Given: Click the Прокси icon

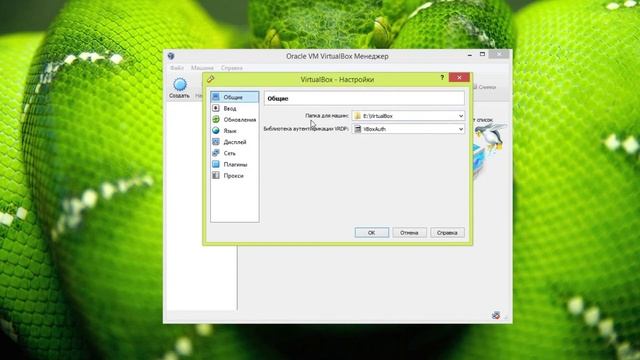Looking at the screenshot, I should coord(216,176).
